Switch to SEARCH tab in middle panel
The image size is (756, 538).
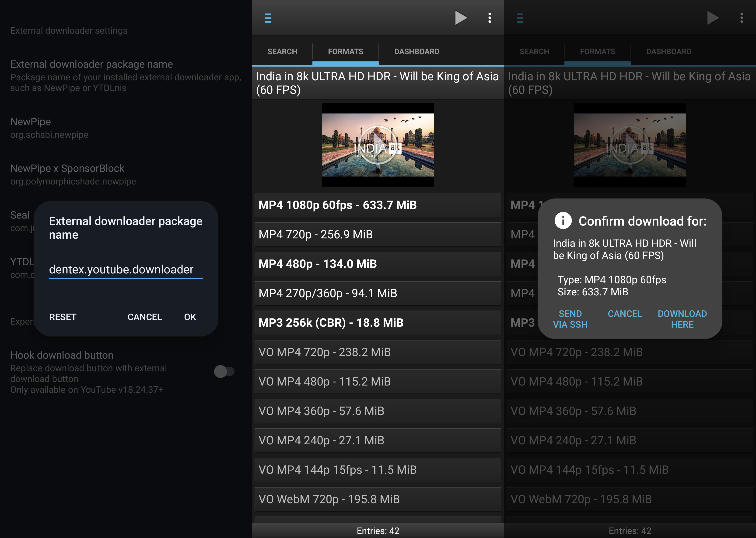[282, 52]
